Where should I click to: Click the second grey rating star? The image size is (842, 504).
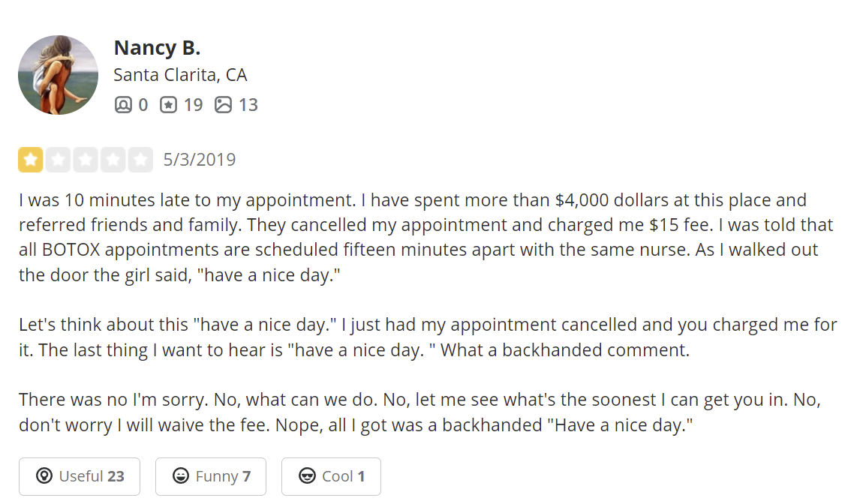click(x=58, y=160)
